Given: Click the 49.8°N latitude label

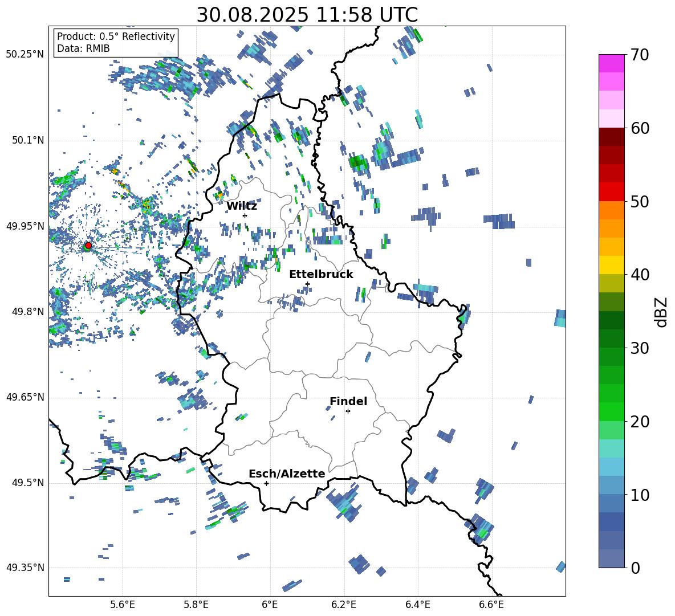Looking at the screenshot, I should tap(27, 312).
